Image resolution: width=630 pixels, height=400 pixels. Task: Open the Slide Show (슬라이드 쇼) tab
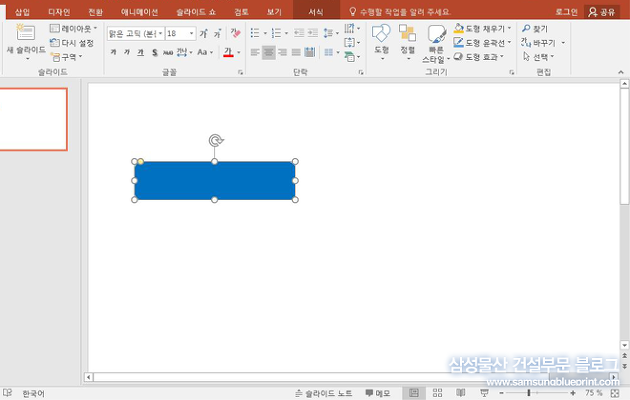(x=196, y=12)
